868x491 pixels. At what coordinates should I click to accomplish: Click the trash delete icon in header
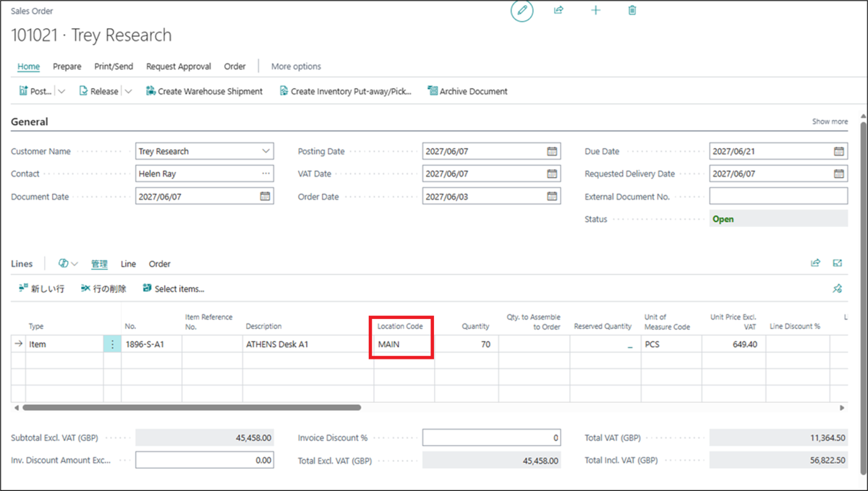pos(632,11)
